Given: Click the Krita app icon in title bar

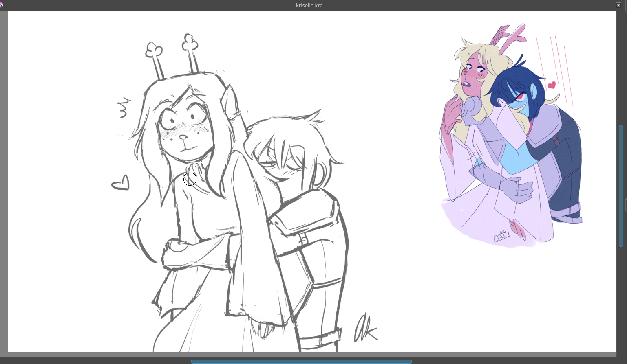Looking at the screenshot, I should coord(2,5).
